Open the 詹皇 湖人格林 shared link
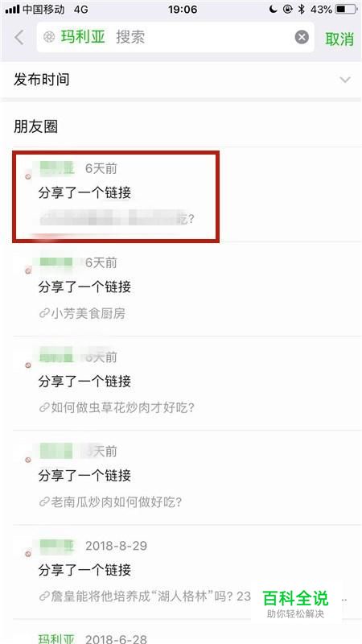The width and height of the screenshot is (362, 644). (x=150, y=596)
